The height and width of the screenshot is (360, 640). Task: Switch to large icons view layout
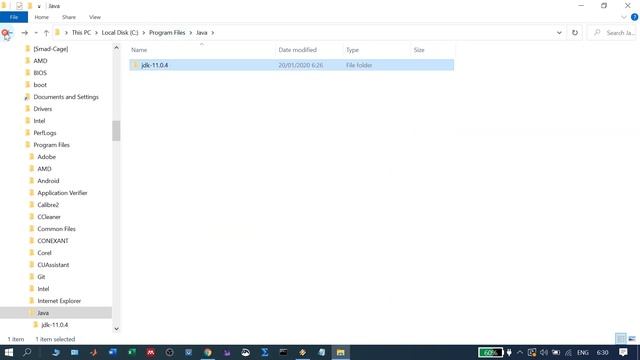click(632, 339)
